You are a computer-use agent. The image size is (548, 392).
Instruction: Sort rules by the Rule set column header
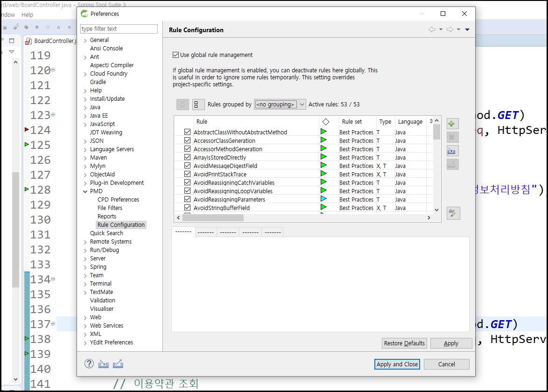(351, 122)
